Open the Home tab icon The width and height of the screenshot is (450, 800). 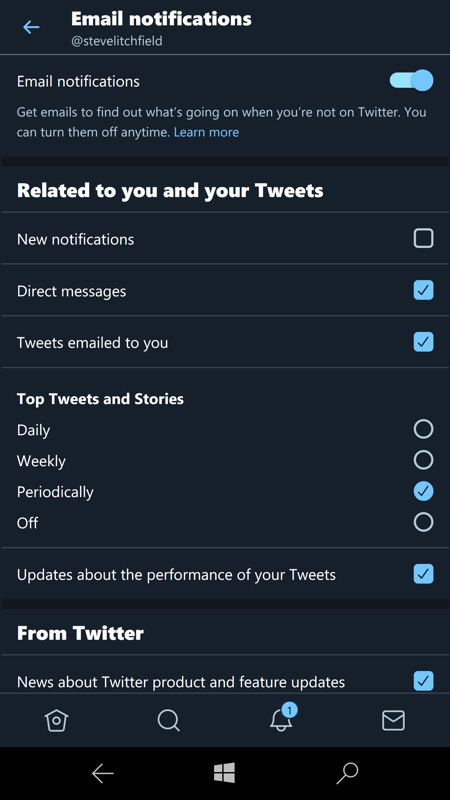(x=56, y=720)
